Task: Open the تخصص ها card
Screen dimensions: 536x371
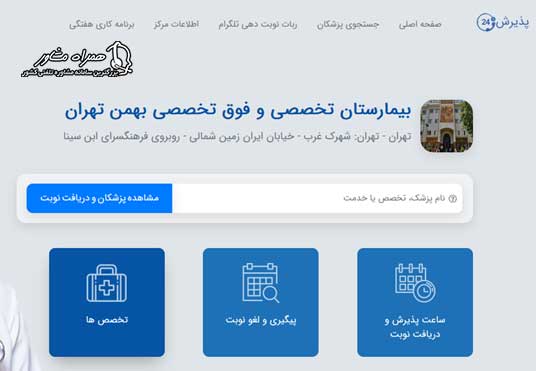Action: click(107, 302)
